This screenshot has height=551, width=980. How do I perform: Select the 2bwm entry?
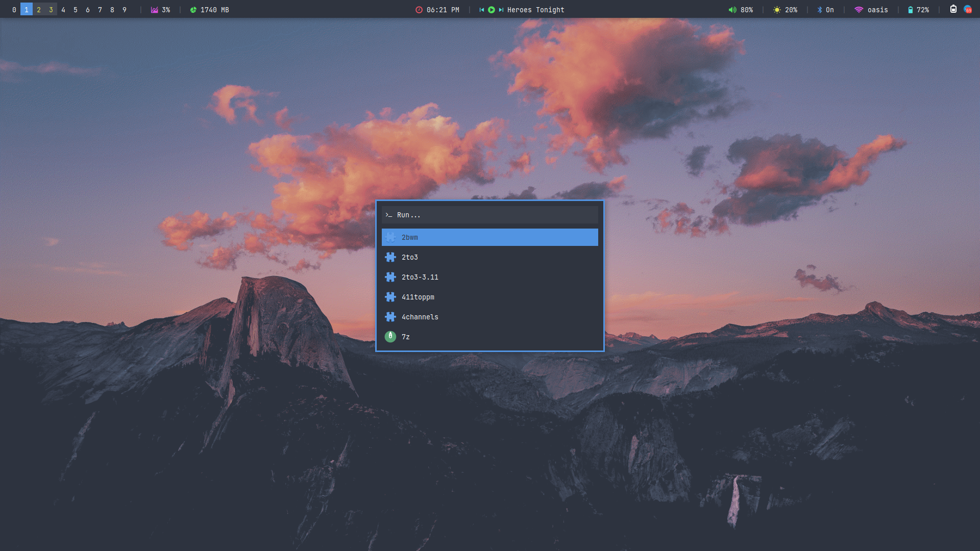[x=489, y=237]
